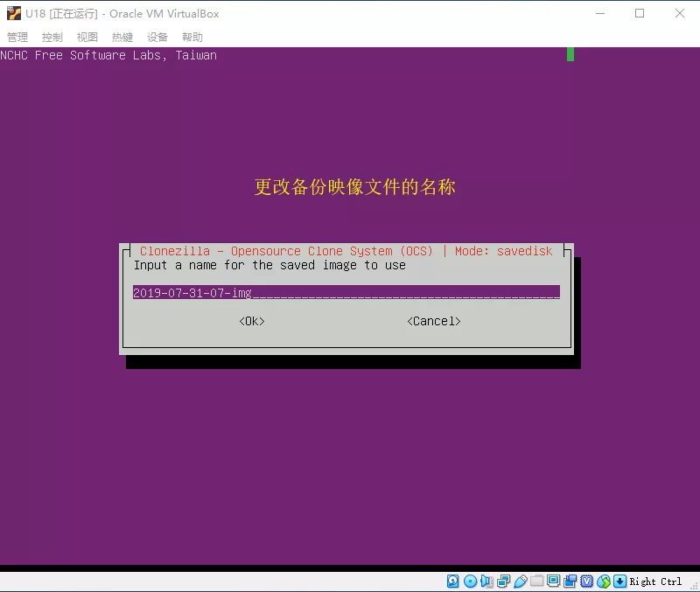Image resolution: width=700 pixels, height=592 pixels.
Task: Click the network adapters status icon
Action: click(x=504, y=582)
